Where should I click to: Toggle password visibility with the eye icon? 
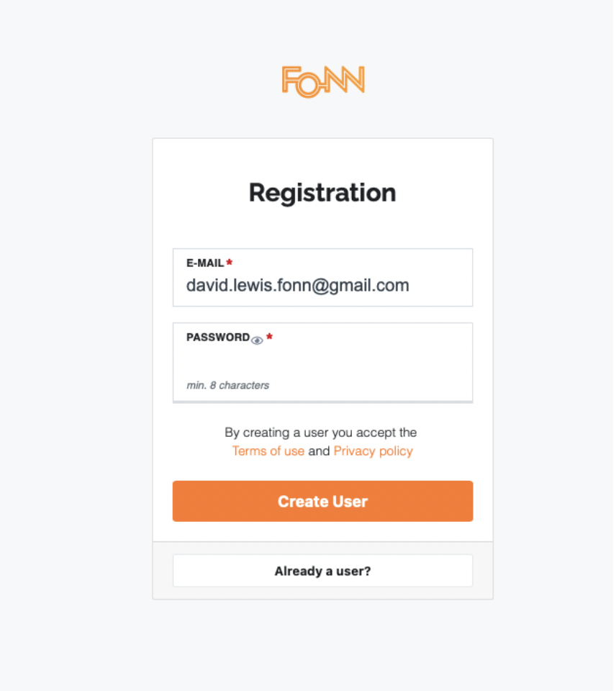pyautogui.click(x=257, y=340)
